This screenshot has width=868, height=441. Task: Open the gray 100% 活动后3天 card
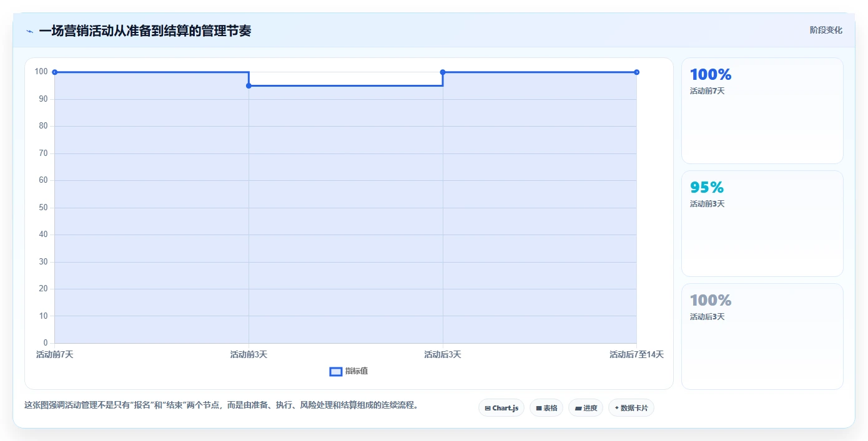point(762,336)
